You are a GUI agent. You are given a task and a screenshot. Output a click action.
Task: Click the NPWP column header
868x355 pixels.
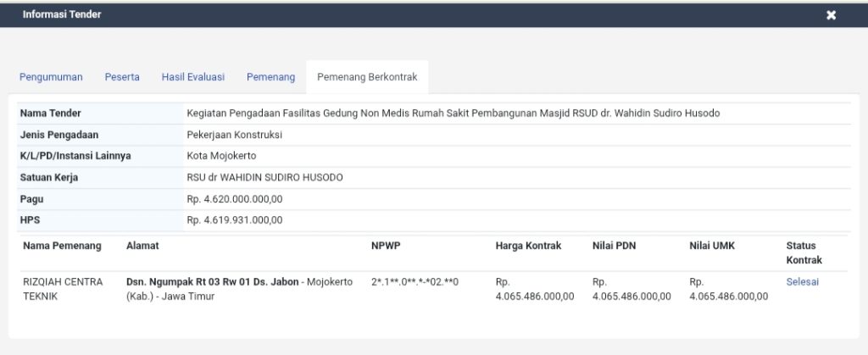tap(385, 246)
